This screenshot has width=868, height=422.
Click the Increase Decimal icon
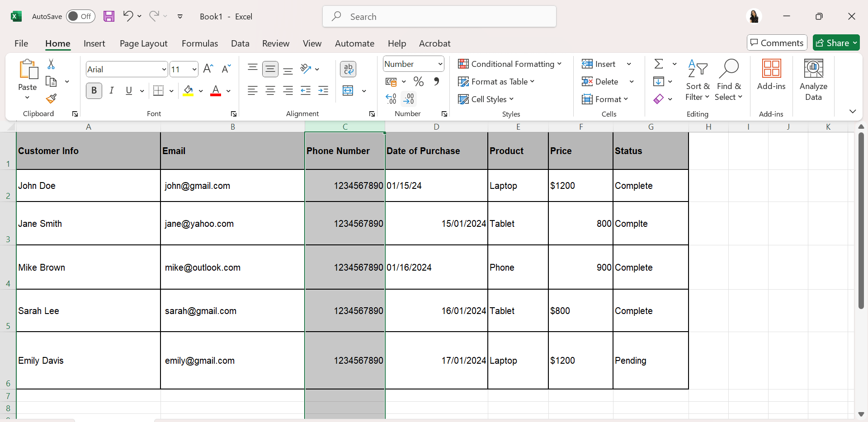[391, 98]
